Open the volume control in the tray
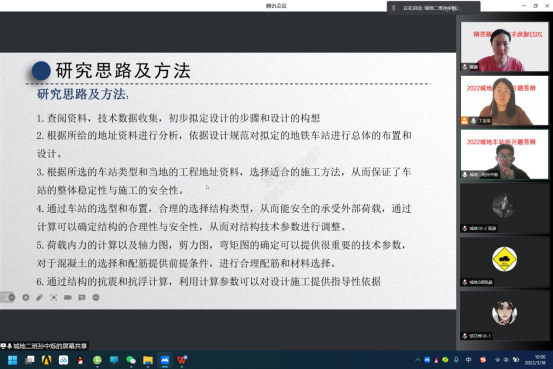553x369 pixels. click(506, 360)
